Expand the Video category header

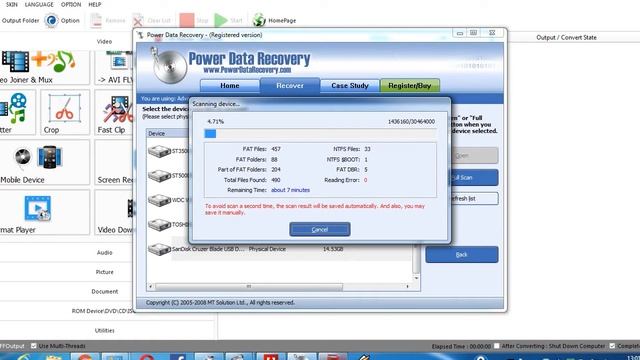(104, 41)
